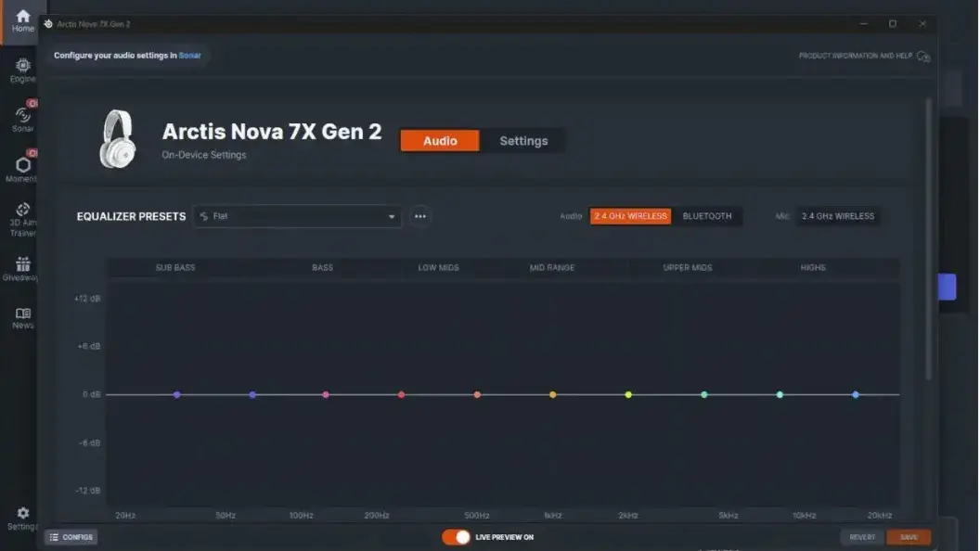Click the SteelSeries logo in the title bar

pyautogui.click(x=48, y=24)
